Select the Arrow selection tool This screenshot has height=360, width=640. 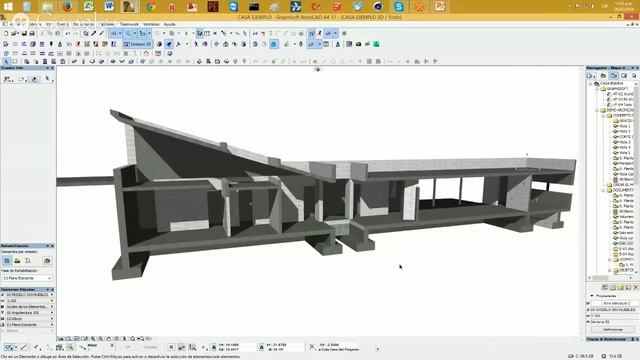[x=6, y=61]
